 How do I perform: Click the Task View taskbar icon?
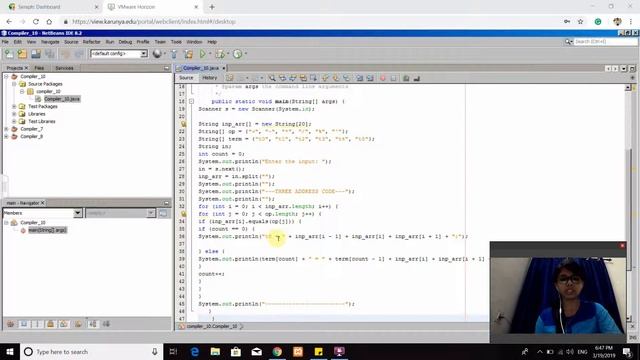tap(173, 351)
